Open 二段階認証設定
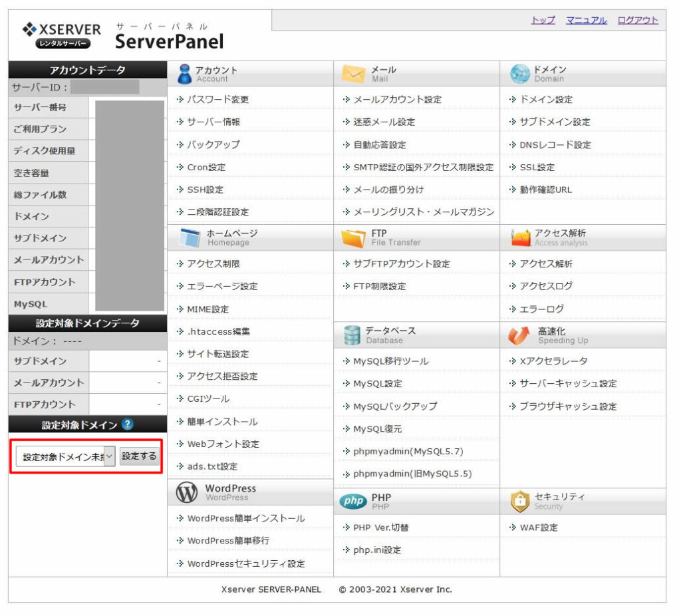Image resolution: width=681 pixels, height=616 pixels. point(217,212)
